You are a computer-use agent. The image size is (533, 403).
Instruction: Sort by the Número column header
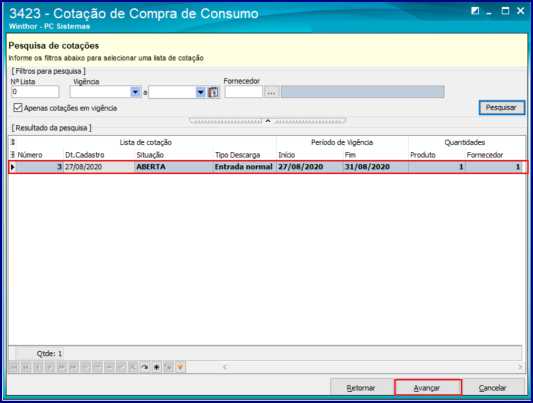pos(40,155)
